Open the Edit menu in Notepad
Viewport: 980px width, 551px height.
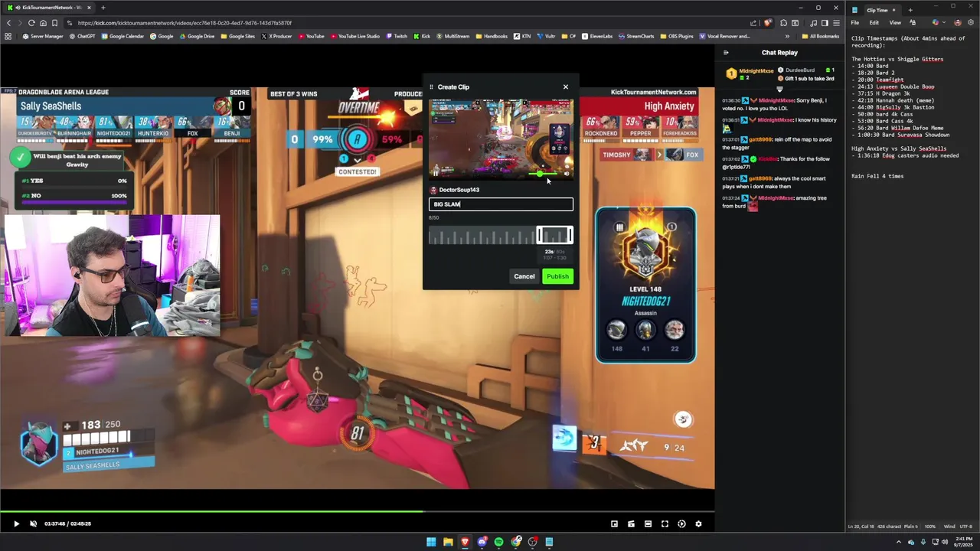click(874, 23)
